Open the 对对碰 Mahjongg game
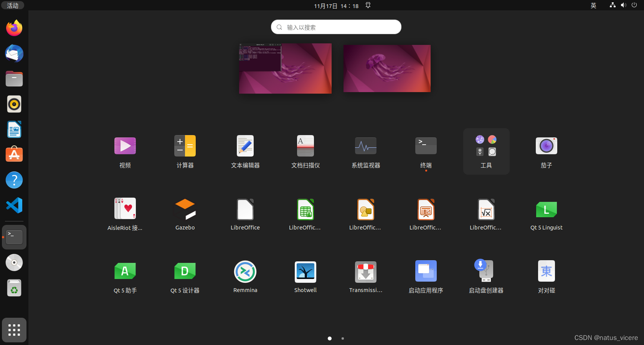 [x=547, y=277]
